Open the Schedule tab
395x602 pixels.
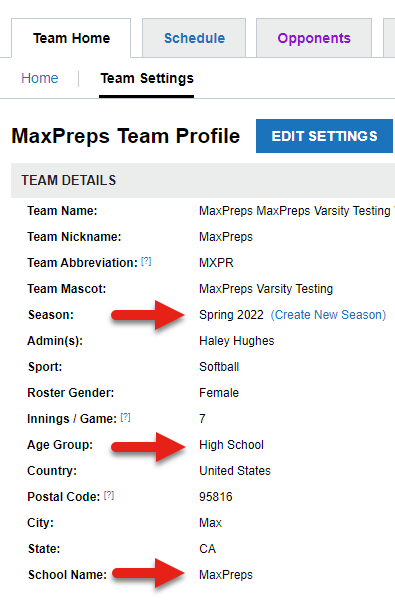pyautogui.click(x=194, y=38)
